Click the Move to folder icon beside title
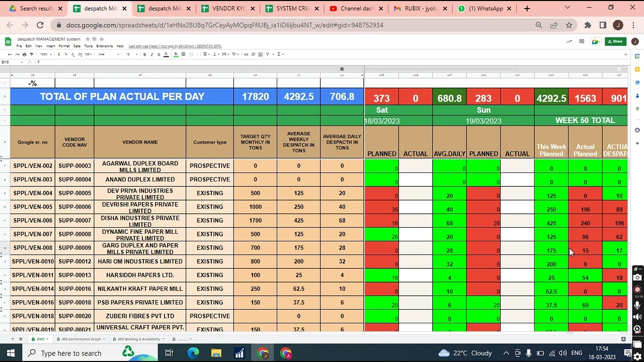644x362 pixels. click(94, 39)
